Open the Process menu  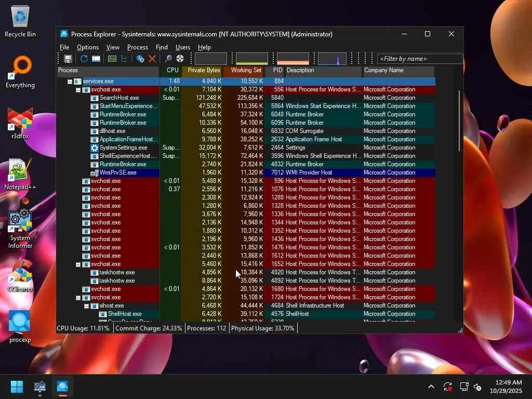pyautogui.click(x=137, y=47)
